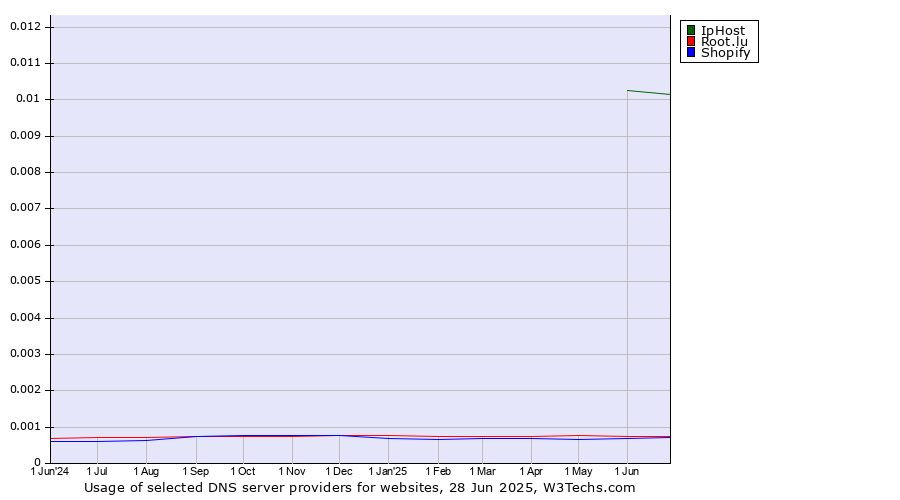The width and height of the screenshot is (900, 500).
Task: Click the 1 May x-axis label
Action: point(578,471)
